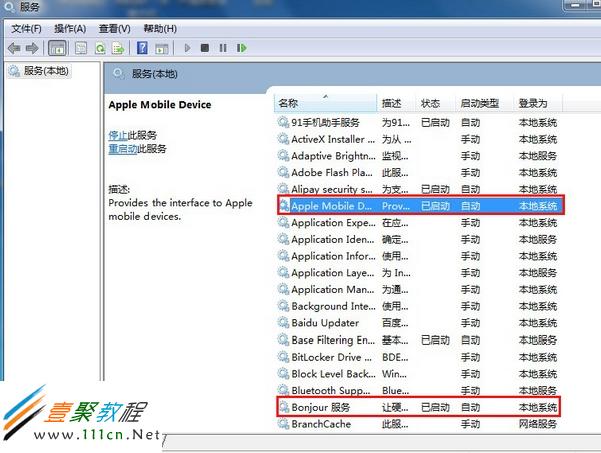Viewport: 601px width, 453px height.
Task: Sort services by the 名称 column header
Action: coord(288,103)
